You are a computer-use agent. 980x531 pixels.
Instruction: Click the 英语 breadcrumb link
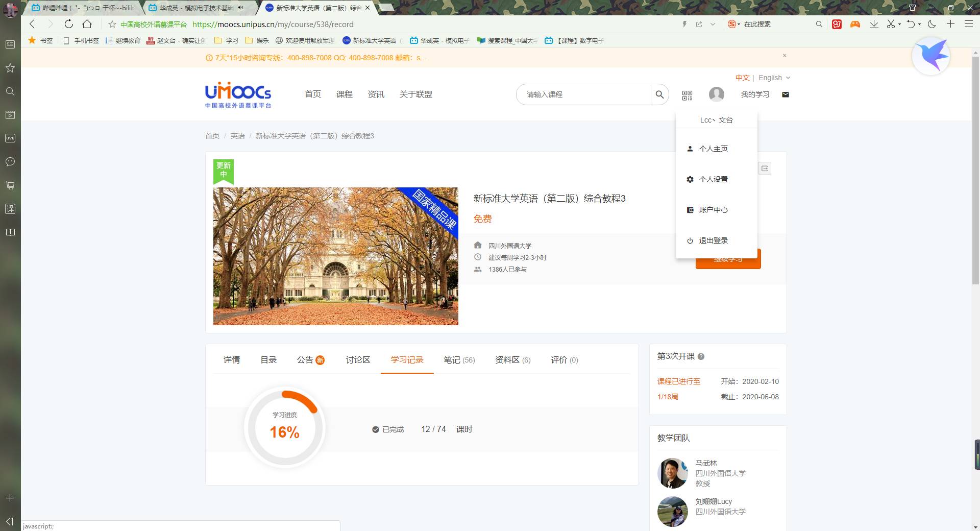pos(237,136)
